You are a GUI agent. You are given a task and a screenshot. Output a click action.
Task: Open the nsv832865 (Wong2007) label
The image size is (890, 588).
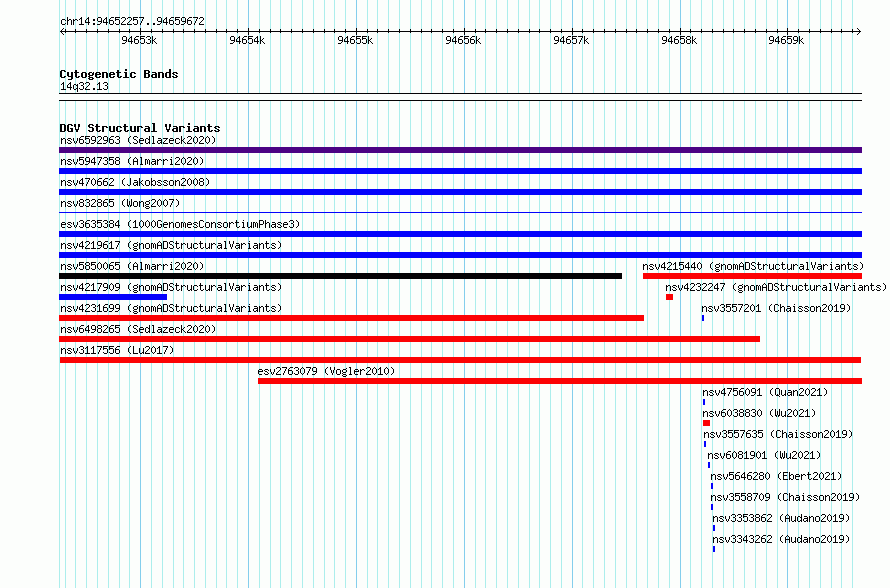(x=120, y=203)
